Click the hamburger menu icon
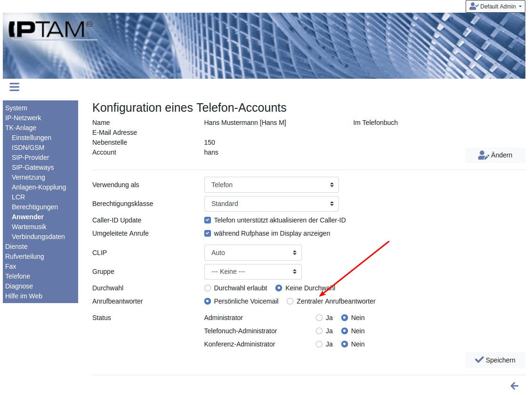The width and height of the screenshot is (532, 395). (x=14, y=87)
